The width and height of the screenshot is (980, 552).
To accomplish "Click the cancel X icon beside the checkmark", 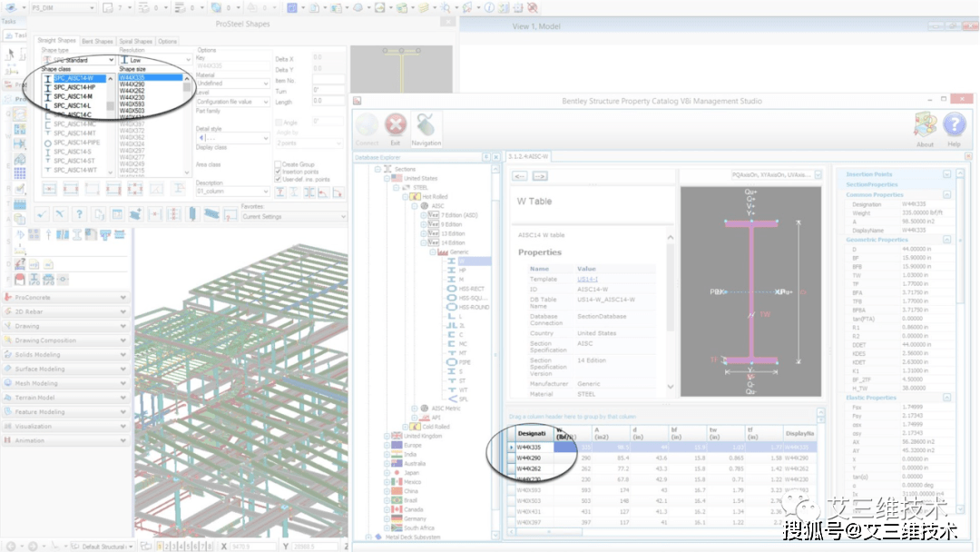I will click(x=60, y=214).
